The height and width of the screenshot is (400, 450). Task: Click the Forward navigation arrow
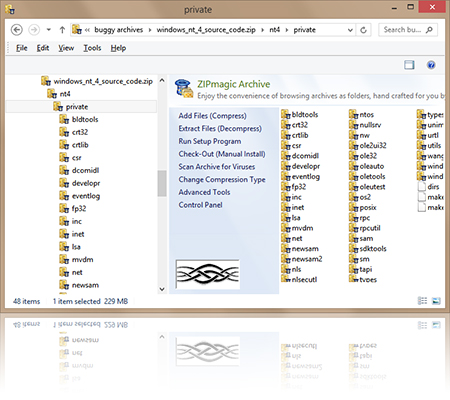tap(34, 30)
